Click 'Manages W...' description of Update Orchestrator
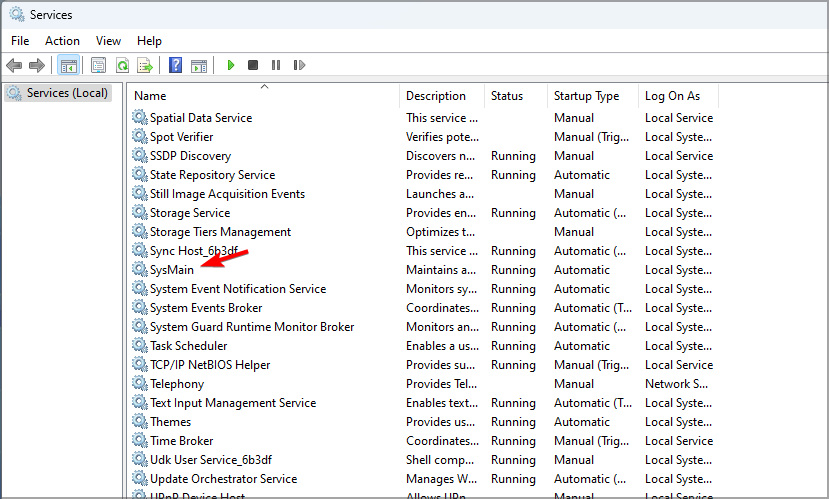This screenshot has width=829, height=499. pyautogui.click(x=441, y=479)
